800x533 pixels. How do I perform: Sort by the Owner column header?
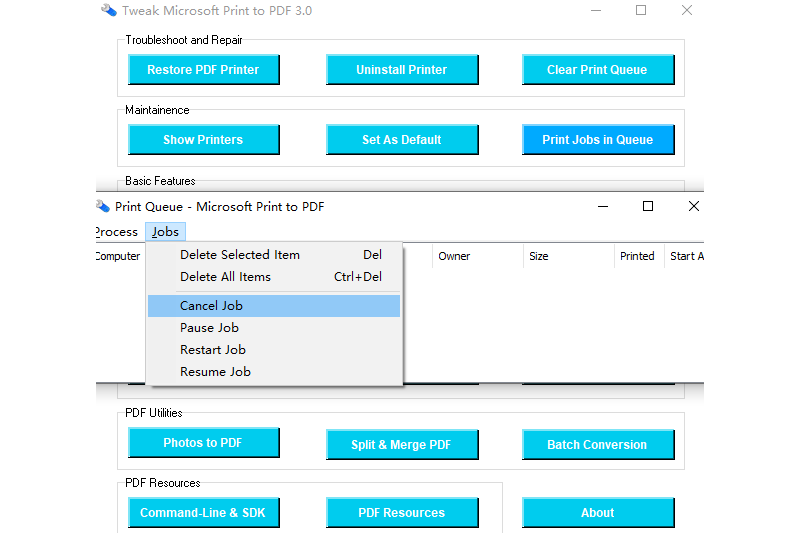(478, 256)
